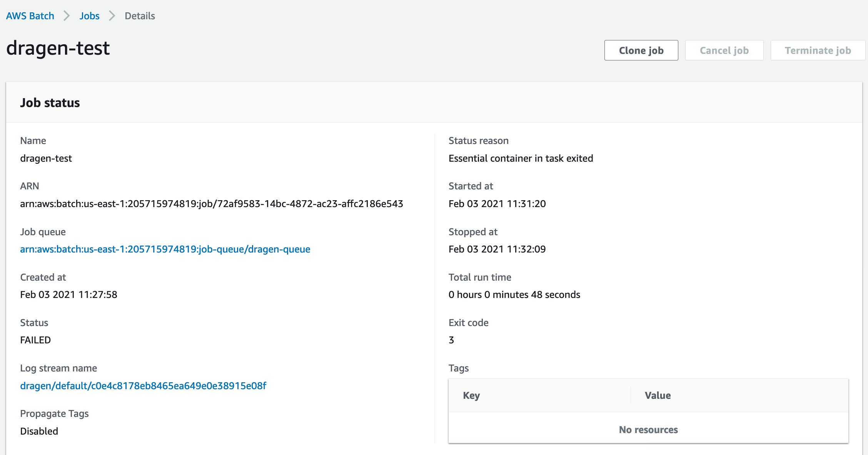Click the name value dragen-test

[x=46, y=158]
